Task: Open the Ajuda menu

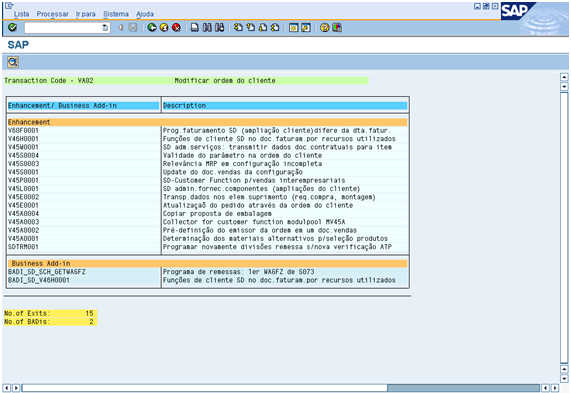Action: [145, 14]
